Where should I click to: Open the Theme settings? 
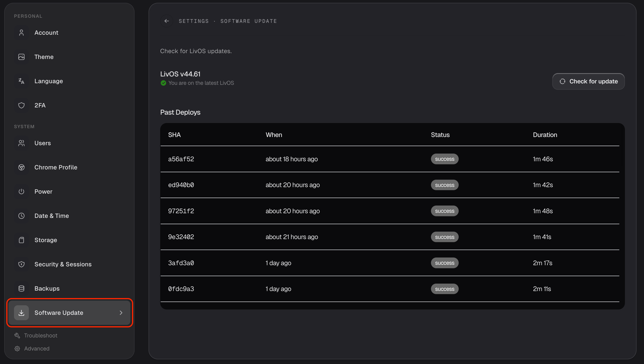pos(70,57)
